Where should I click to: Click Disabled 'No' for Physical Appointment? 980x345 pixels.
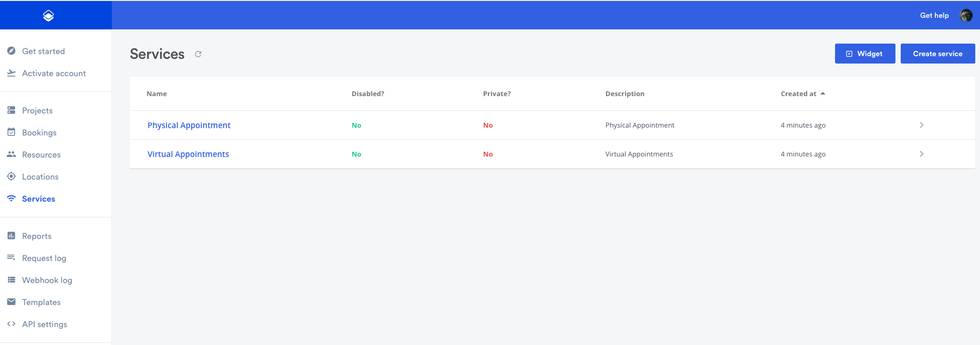[x=357, y=125]
